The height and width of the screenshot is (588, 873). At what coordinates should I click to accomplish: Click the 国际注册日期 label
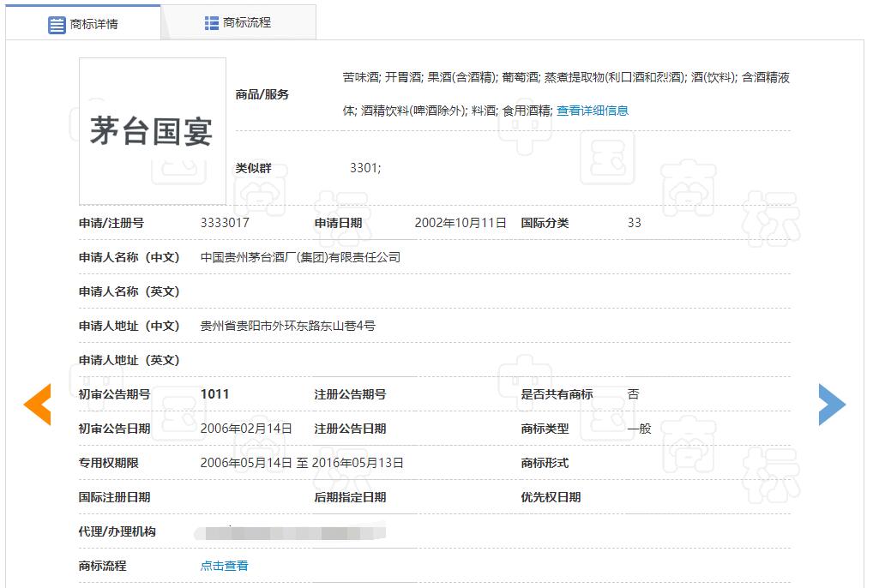pyautogui.click(x=114, y=497)
